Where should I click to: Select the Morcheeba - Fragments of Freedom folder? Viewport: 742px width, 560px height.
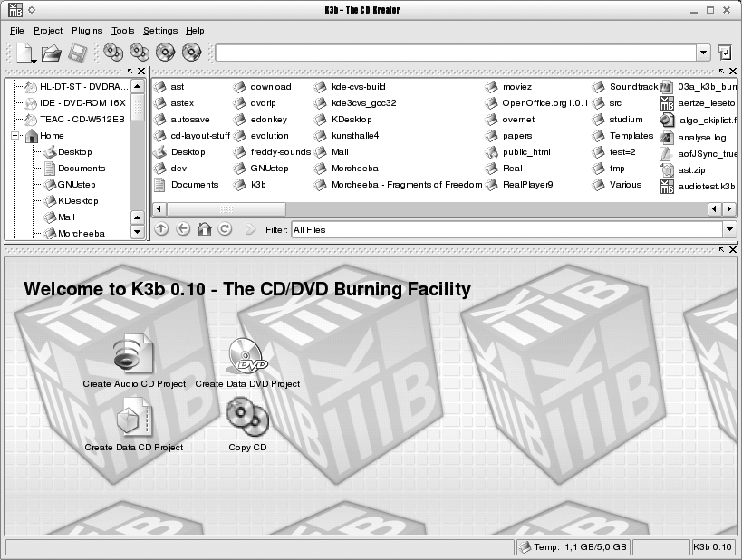point(399,185)
